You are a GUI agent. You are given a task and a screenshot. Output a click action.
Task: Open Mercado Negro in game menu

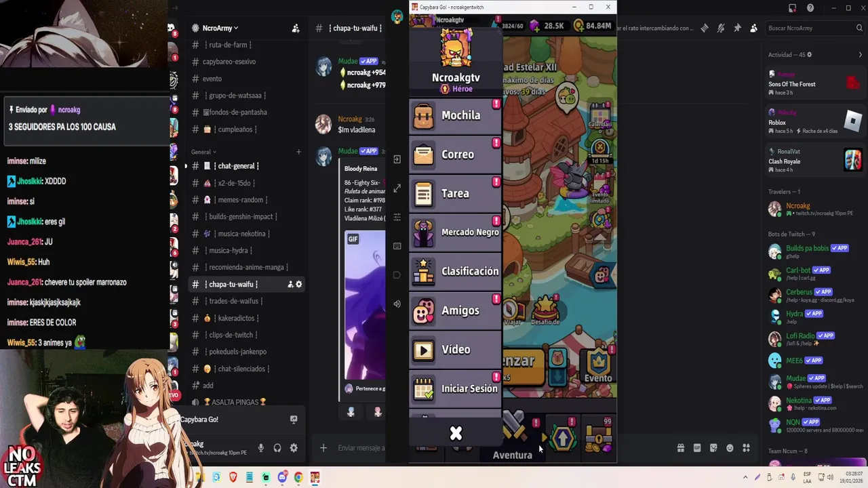[x=455, y=232]
